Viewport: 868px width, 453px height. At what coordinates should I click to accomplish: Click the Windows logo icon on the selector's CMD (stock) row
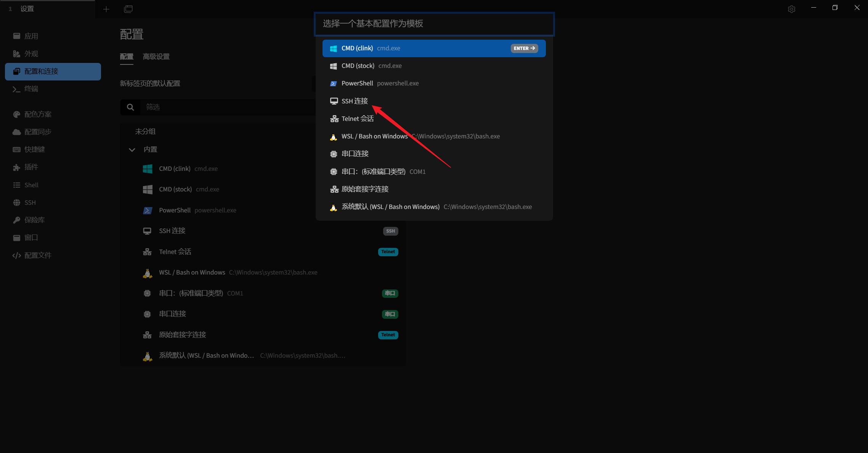coord(333,66)
